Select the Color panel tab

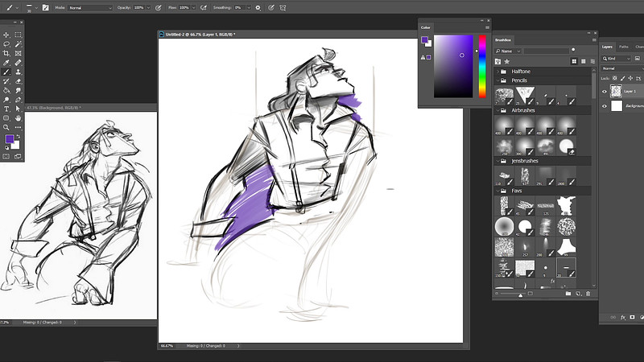point(426,27)
